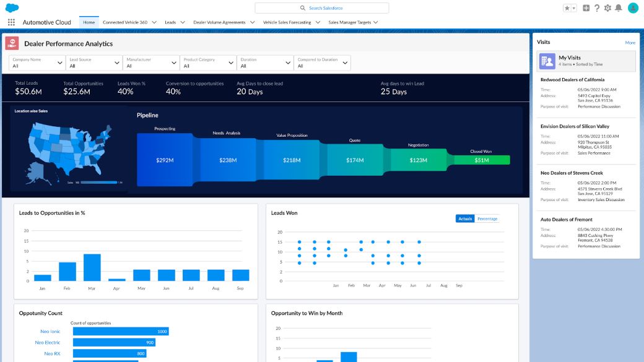Click the Dealer Performance Analytics dashboard icon
644x362 pixels.
(12, 43)
